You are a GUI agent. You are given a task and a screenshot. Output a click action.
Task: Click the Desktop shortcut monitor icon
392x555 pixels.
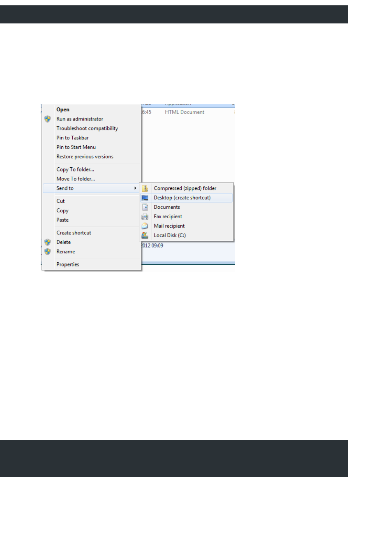point(145,198)
